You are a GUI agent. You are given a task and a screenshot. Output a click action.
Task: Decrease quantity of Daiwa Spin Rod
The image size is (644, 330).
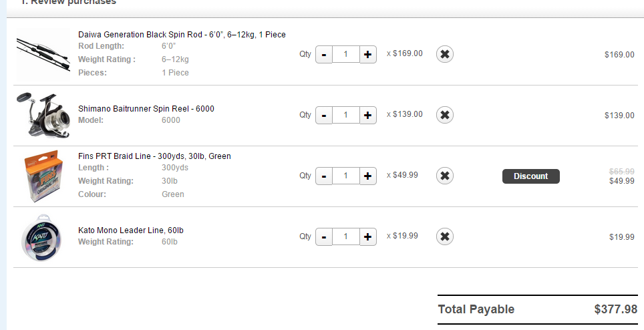coord(324,54)
